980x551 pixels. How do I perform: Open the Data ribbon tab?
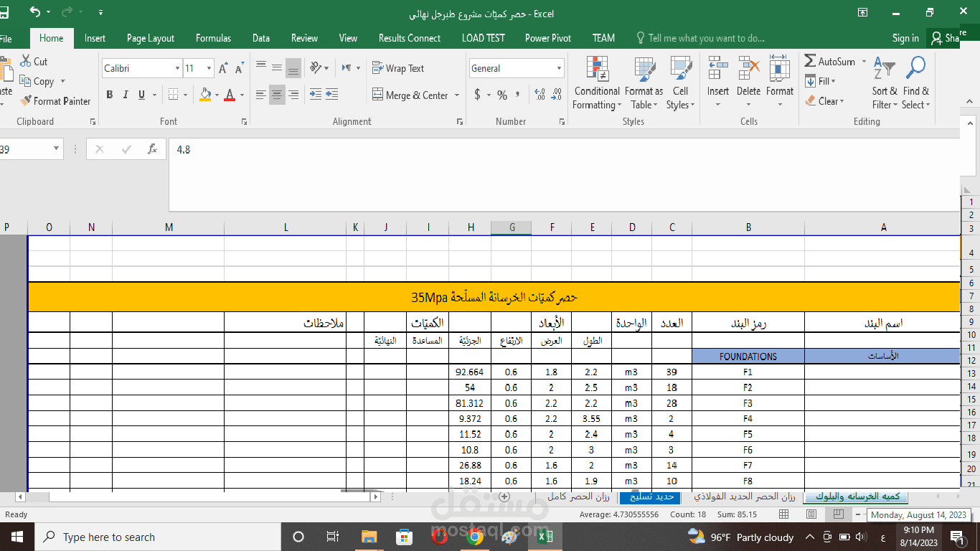coord(261,38)
